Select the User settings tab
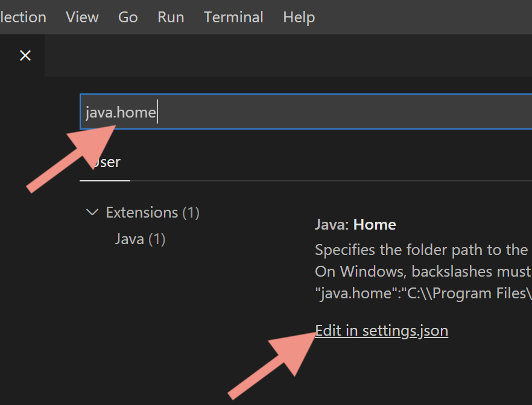The height and width of the screenshot is (405, 532). [x=105, y=162]
